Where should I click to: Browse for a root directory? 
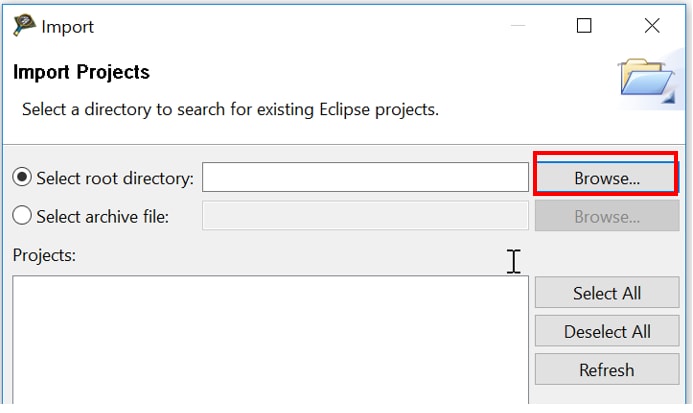[x=607, y=178]
